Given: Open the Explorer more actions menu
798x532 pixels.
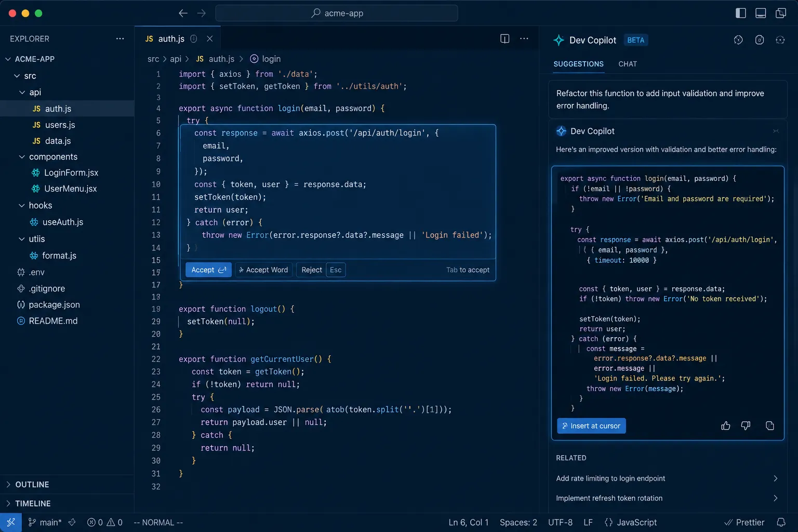Looking at the screenshot, I should (120, 39).
